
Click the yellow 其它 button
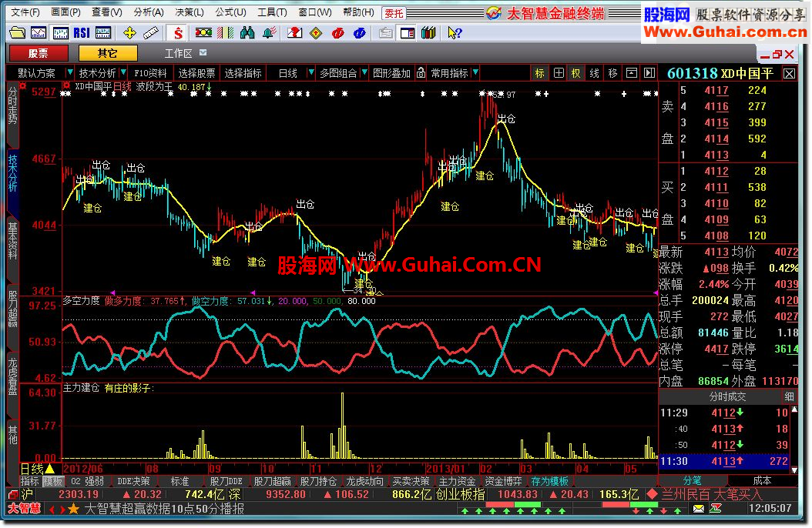[108, 53]
